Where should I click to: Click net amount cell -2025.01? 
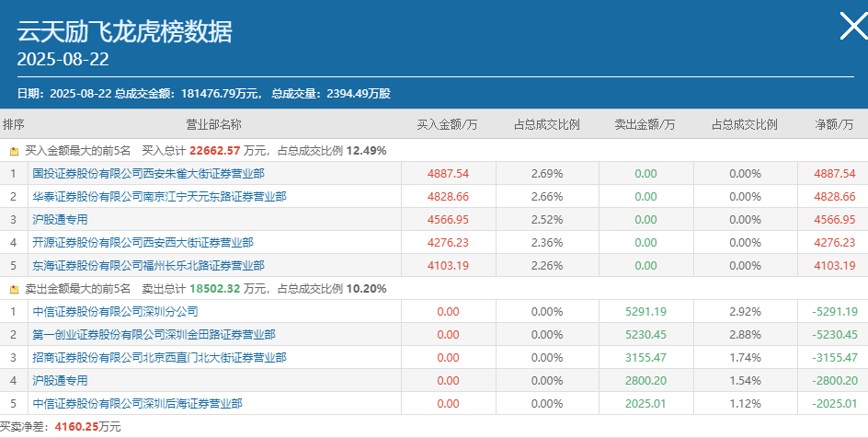coord(835,404)
